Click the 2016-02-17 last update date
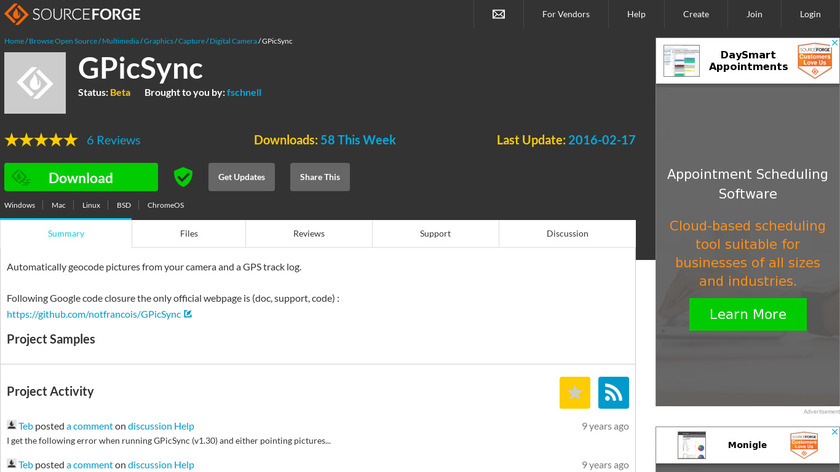Image resolution: width=840 pixels, height=472 pixels. tap(602, 140)
